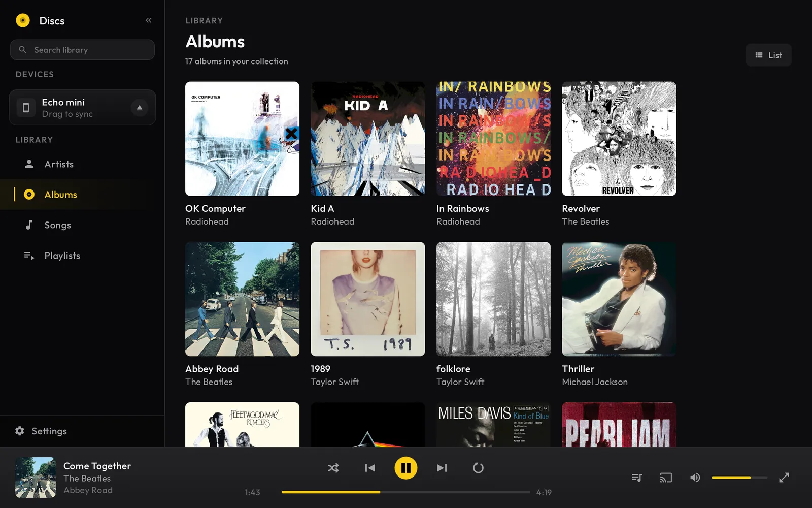Open the Thriller album cover

[619, 299]
